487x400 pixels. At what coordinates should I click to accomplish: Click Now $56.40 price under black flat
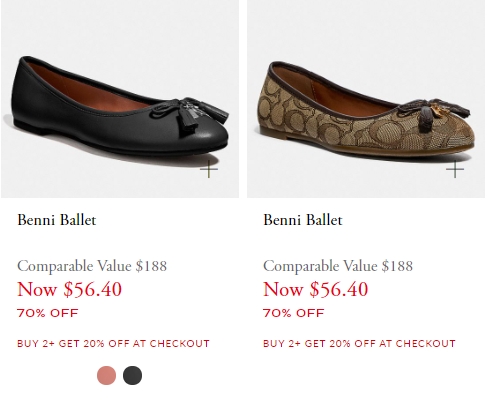(x=69, y=289)
